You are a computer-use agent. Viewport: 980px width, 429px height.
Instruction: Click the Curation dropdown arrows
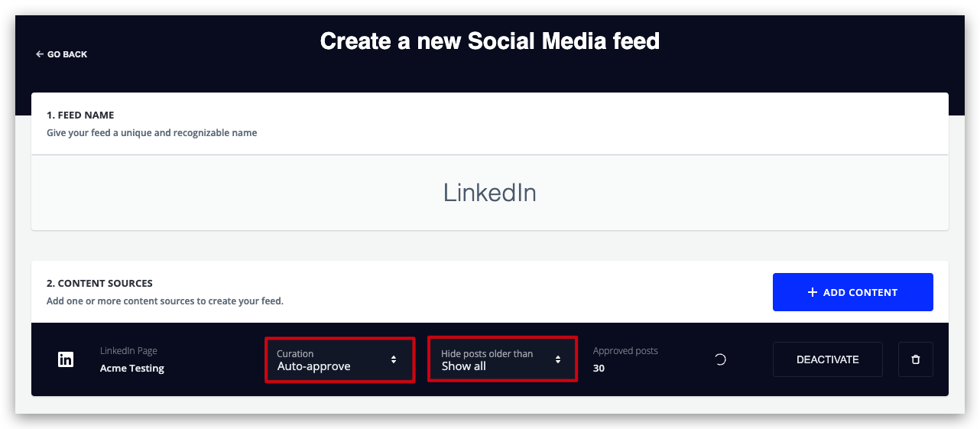pyautogui.click(x=394, y=359)
